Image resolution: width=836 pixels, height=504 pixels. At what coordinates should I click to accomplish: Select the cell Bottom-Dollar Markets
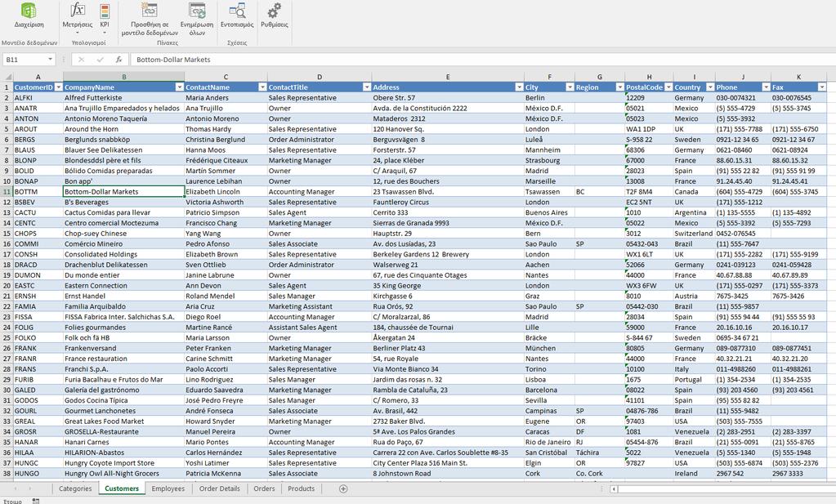click(123, 192)
